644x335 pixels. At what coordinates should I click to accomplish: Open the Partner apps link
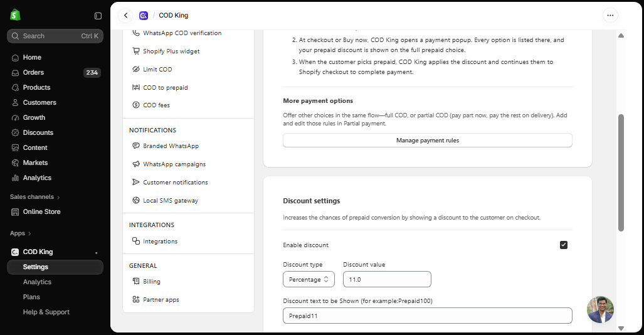tap(161, 300)
